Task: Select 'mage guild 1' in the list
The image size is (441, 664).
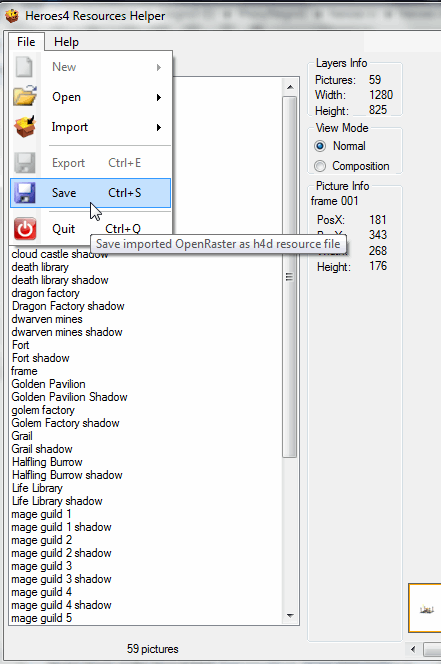Action: click(41, 515)
